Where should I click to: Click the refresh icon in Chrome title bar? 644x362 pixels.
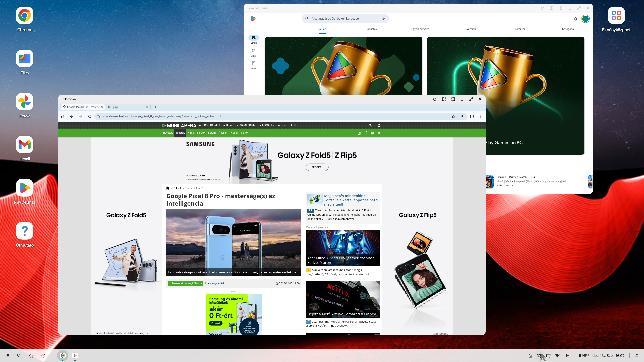(435, 99)
